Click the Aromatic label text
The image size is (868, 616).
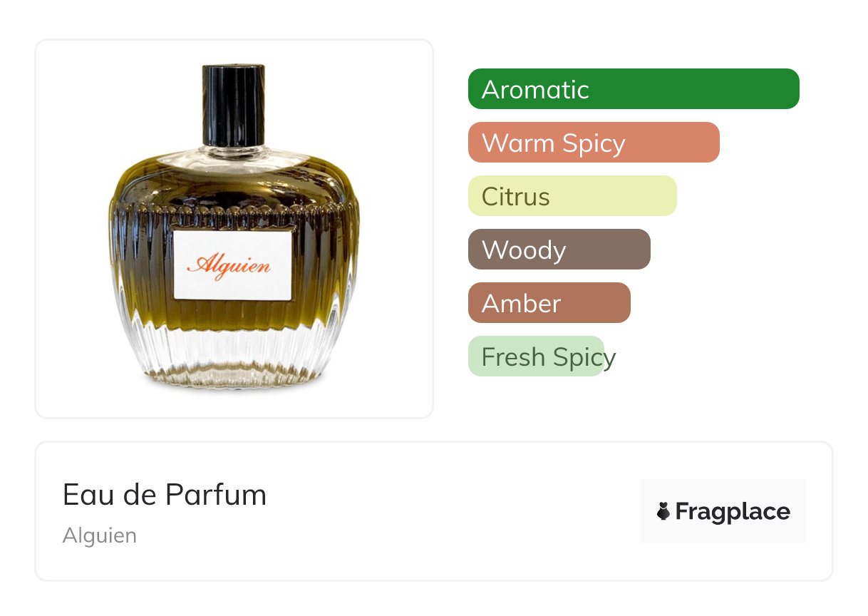tap(535, 90)
